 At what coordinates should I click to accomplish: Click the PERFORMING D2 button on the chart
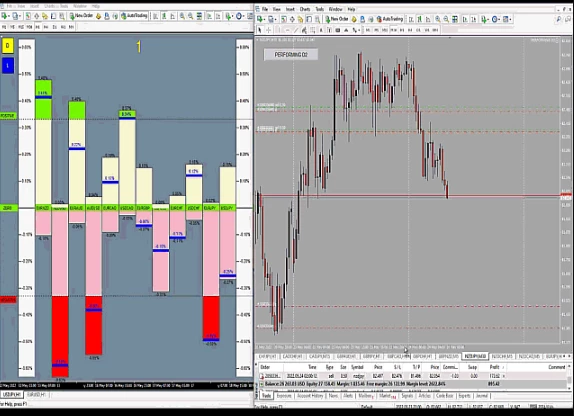(x=291, y=55)
